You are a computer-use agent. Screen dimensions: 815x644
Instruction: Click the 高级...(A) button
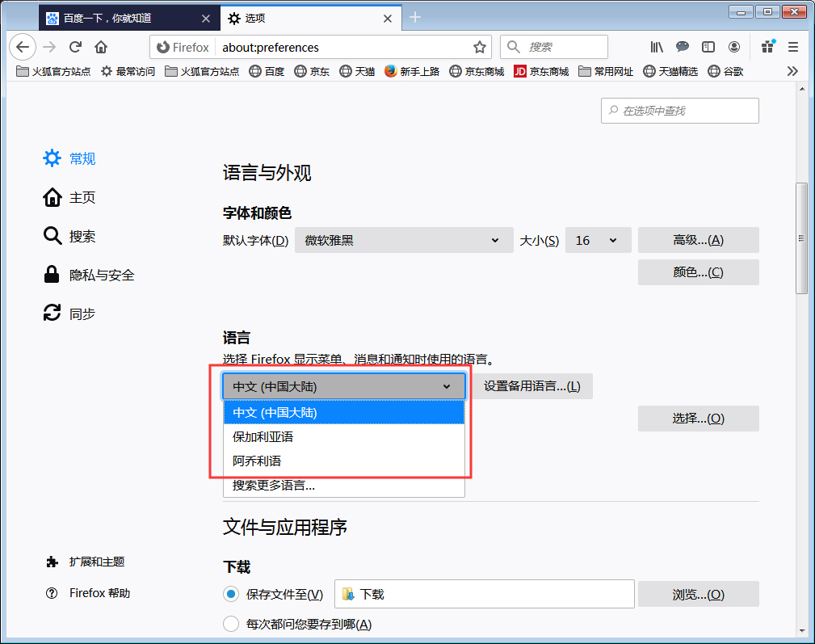click(698, 240)
